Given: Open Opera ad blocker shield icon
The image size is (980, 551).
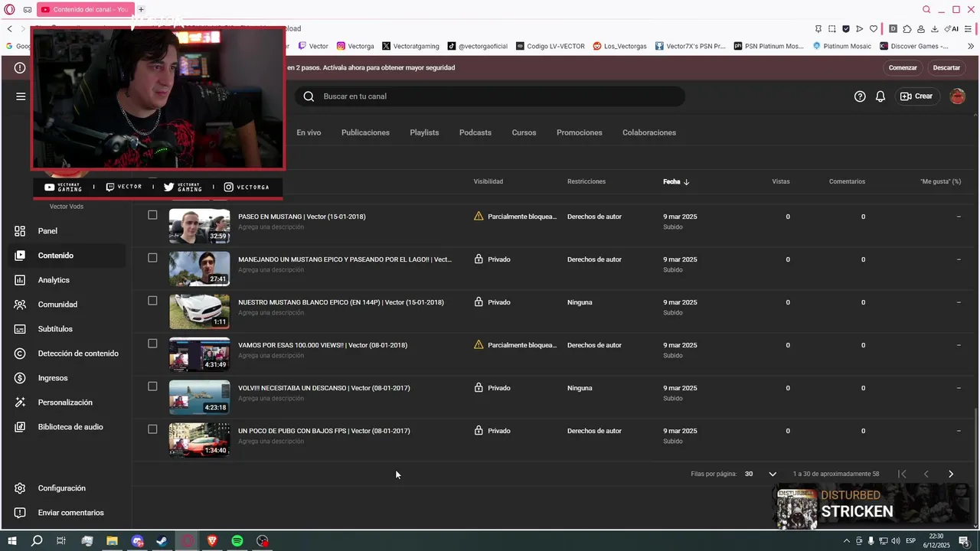Looking at the screenshot, I should tap(846, 29).
